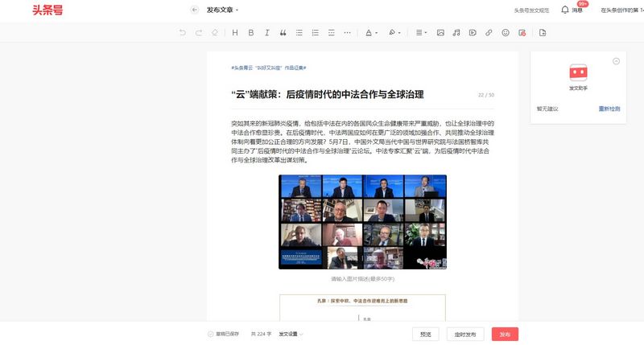Insert a hyperlink
Viewport: 644px width, 345px height.
489,33
